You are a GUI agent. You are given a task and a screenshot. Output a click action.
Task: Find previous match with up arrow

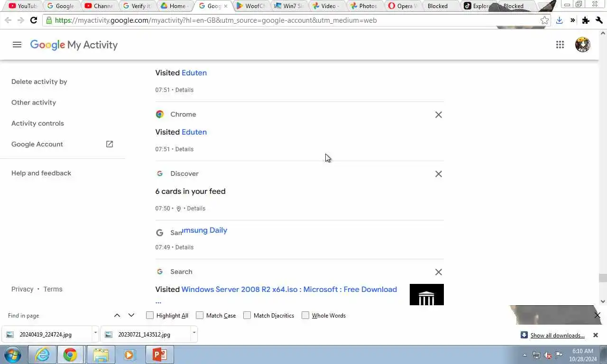(x=117, y=315)
